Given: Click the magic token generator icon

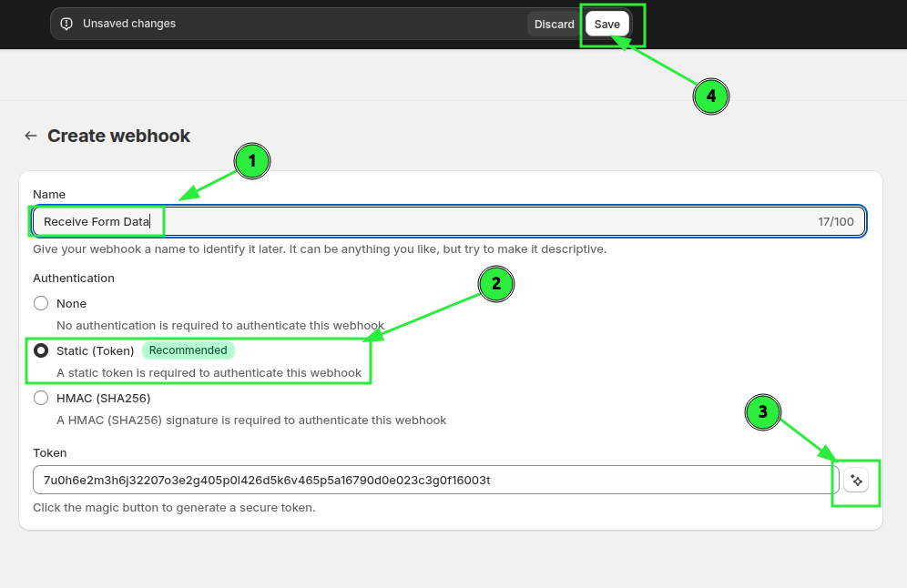Looking at the screenshot, I should pyautogui.click(x=856, y=480).
